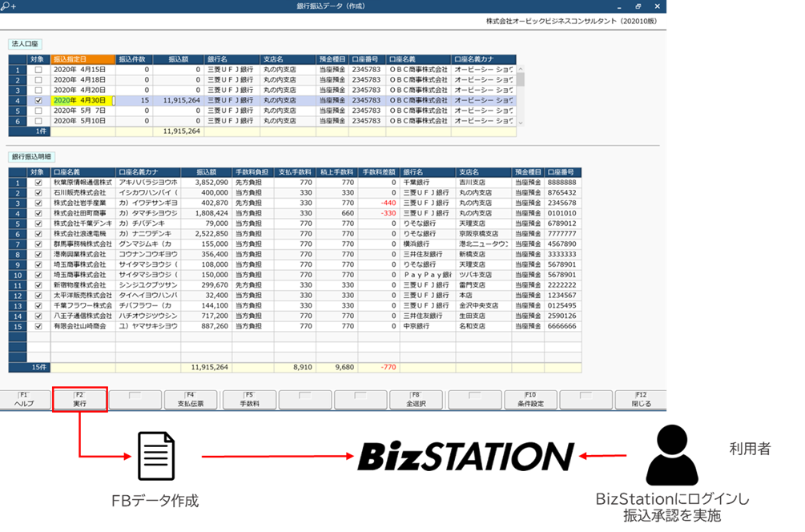The width and height of the screenshot is (805, 532).
Task: Click the F1 ヘルプ help button
Action: (x=25, y=400)
